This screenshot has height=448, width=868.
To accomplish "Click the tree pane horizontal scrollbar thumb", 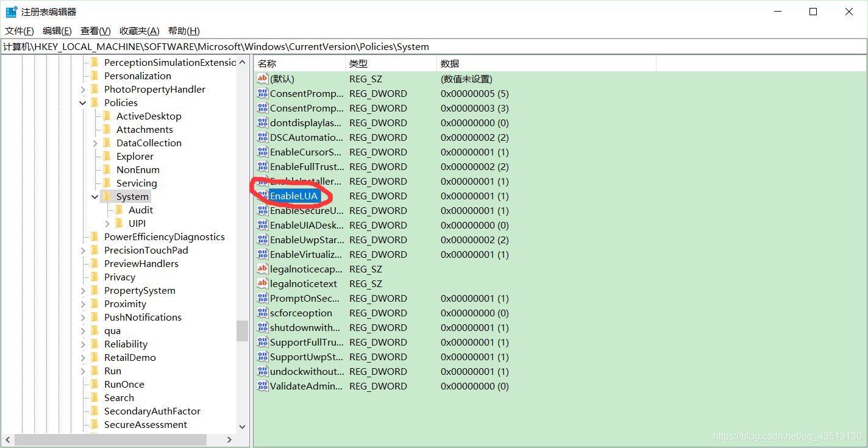I will pos(111,439).
